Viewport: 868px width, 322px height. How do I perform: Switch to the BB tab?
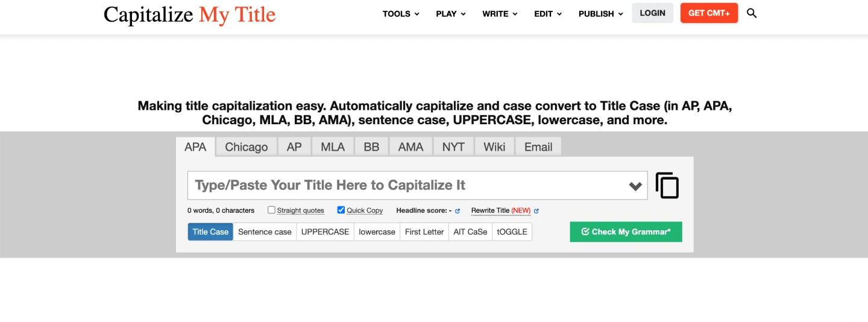[x=371, y=147]
